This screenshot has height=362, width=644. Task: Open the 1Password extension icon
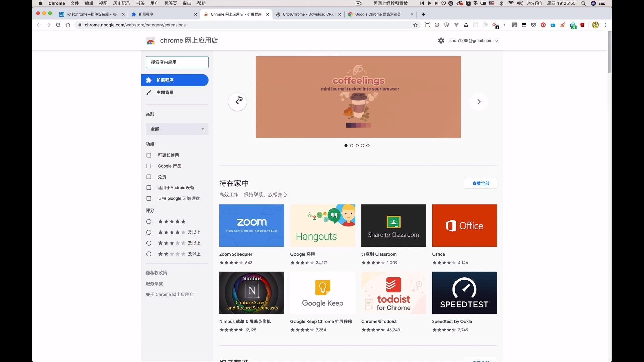pos(437,25)
